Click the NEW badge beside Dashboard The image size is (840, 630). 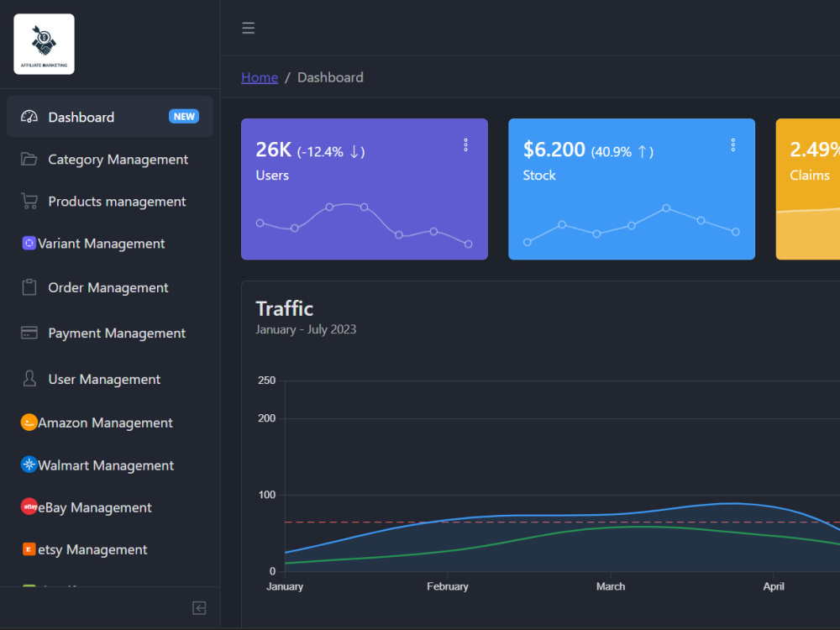(184, 116)
